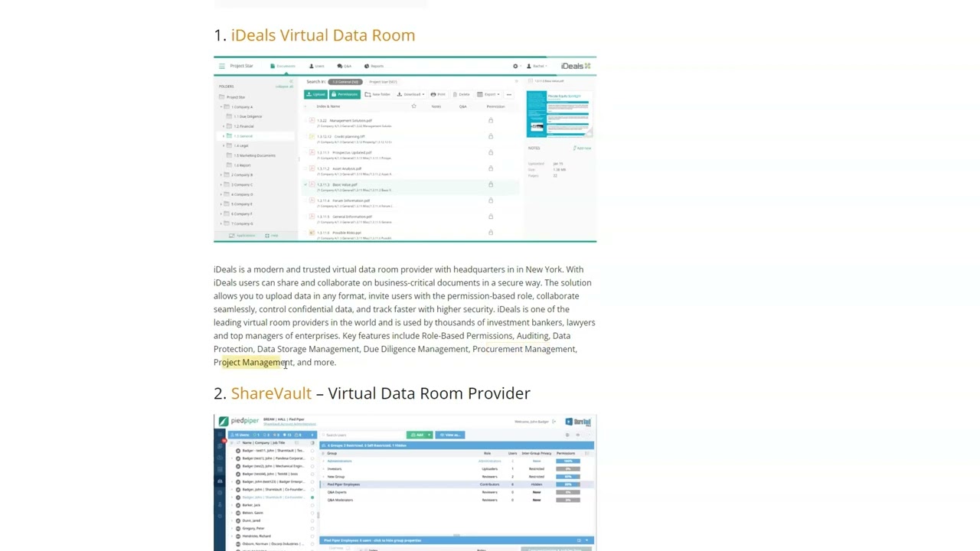Viewport: 980px width, 551px height.
Task: Click the Add new note link
Action: click(x=583, y=148)
